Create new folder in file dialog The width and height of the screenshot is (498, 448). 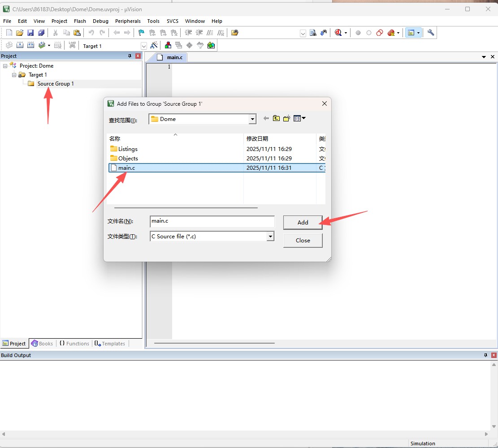pyautogui.click(x=287, y=119)
